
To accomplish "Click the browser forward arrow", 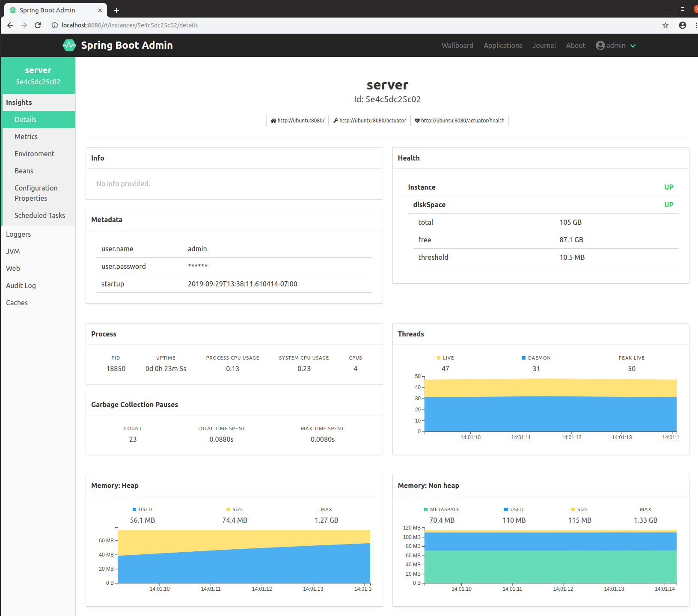I will point(24,25).
